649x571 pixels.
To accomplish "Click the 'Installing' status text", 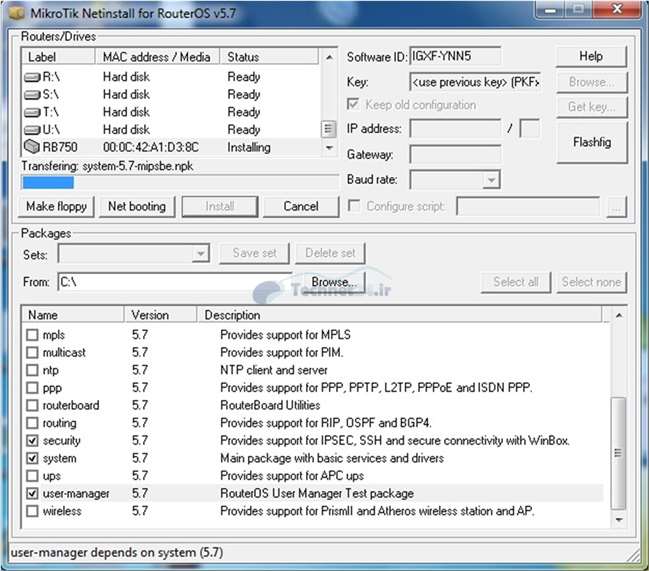I will pyautogui.click(x=249, y=148).
